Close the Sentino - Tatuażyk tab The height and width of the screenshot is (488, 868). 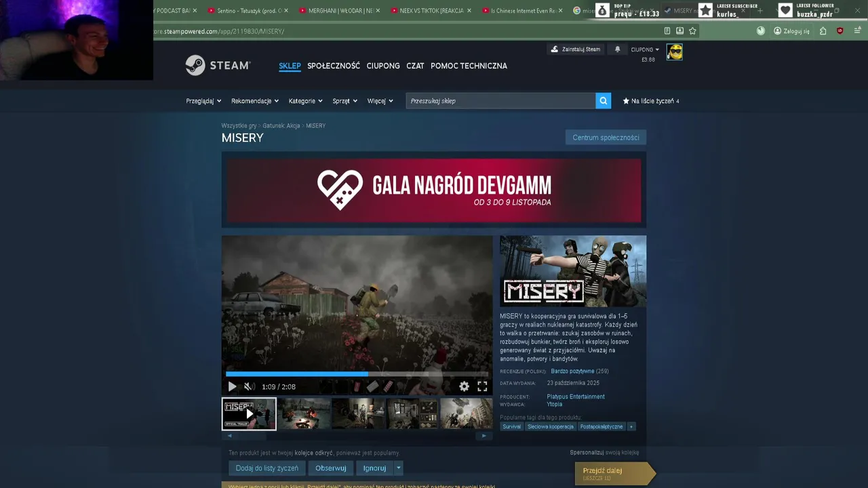coord(286,10)
